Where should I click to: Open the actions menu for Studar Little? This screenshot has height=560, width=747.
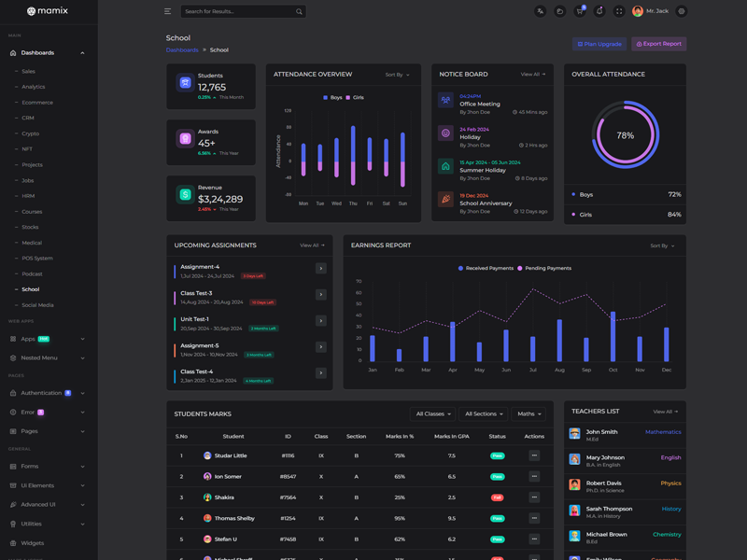click(x=534, y=455)
